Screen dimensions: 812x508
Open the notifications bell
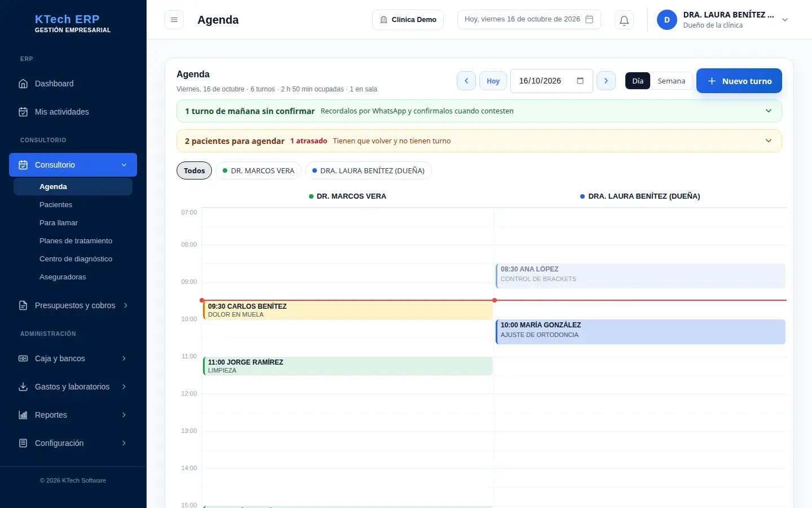[624, 20]
